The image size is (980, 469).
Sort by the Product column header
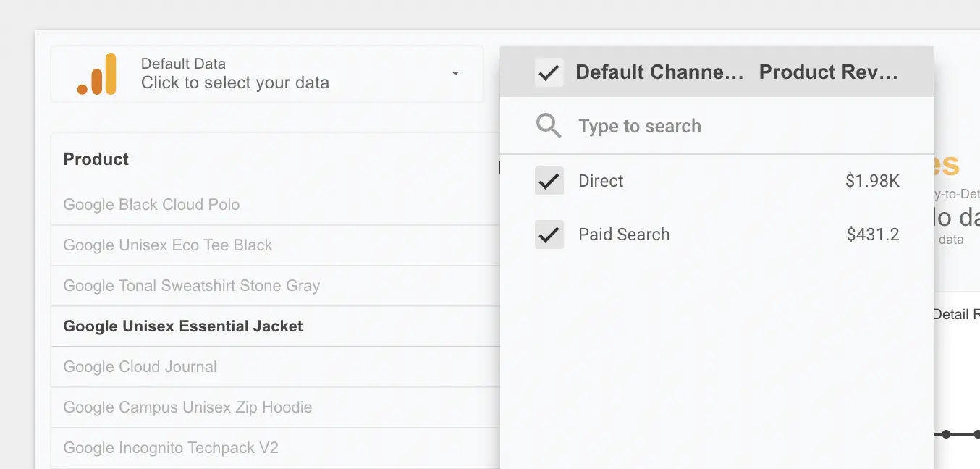click(96, 159)
